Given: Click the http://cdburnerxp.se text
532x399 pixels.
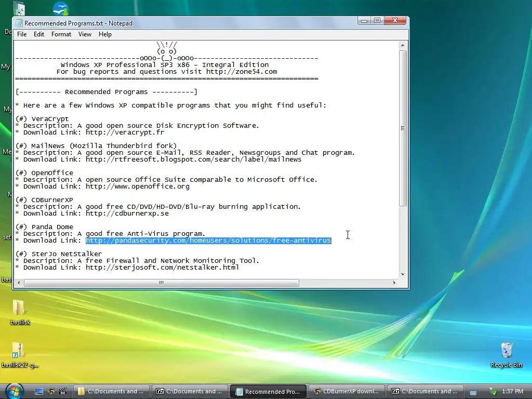Looking at the screenshot, I should point(127,214).
